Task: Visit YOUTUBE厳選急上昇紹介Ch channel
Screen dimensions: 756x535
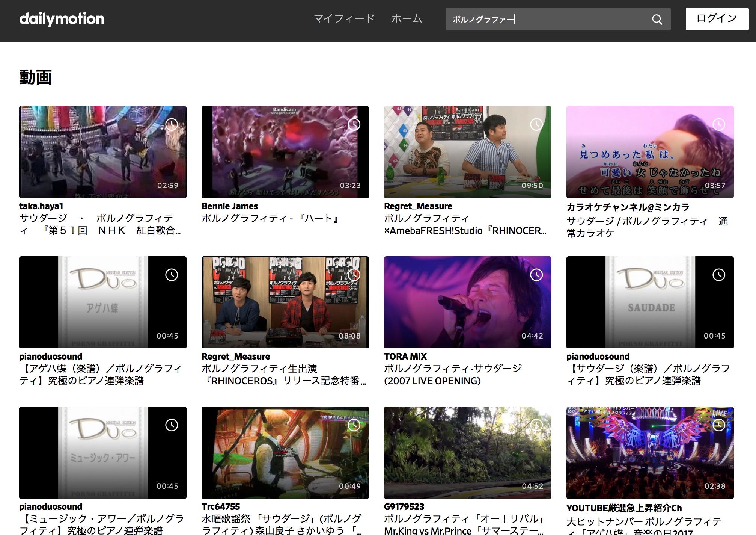Action: (624, 508)
